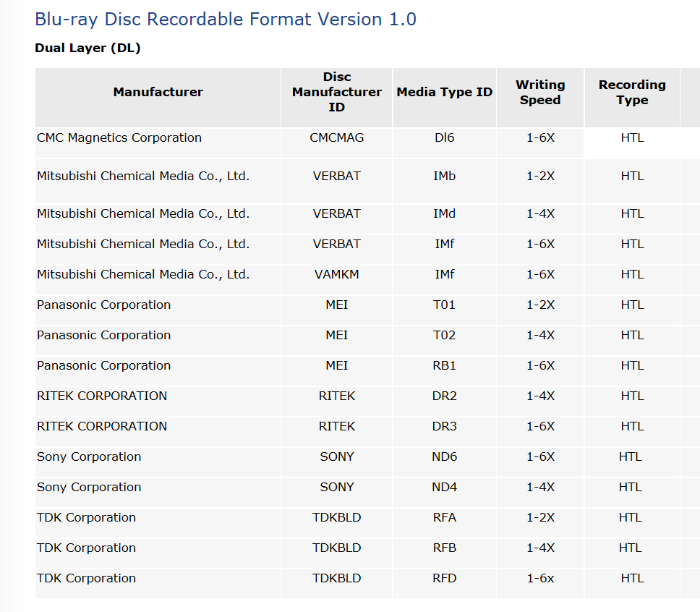Viewport: 700px width, 612px height.
Task: Click the Blu-ray Disc Recordable Format title
Action: (x=226, y=20)
